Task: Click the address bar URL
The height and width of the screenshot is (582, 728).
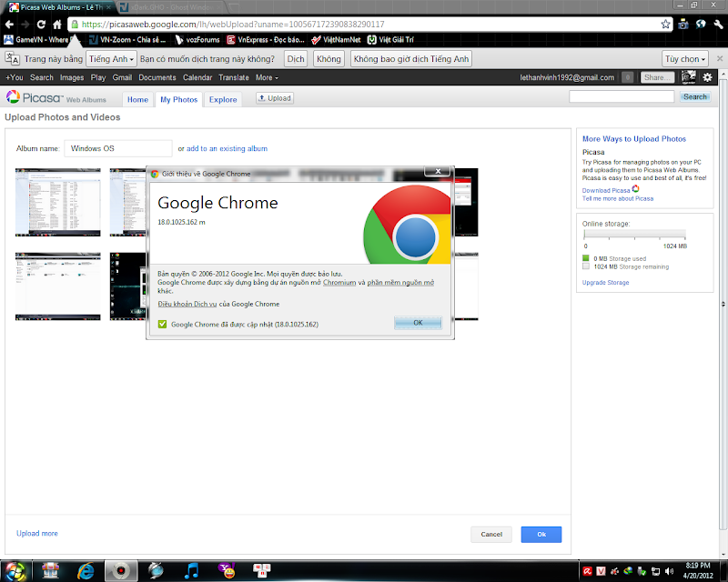Action: tap(233, 25)
